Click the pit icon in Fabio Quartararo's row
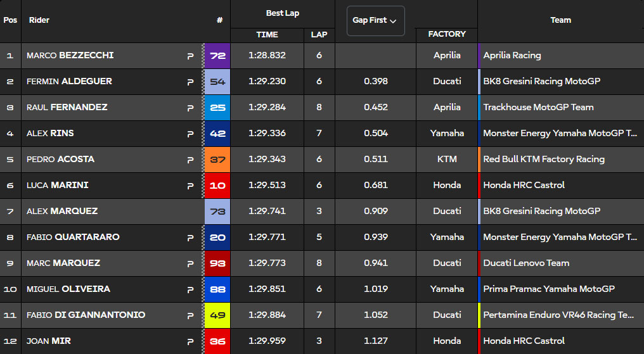 190,237
